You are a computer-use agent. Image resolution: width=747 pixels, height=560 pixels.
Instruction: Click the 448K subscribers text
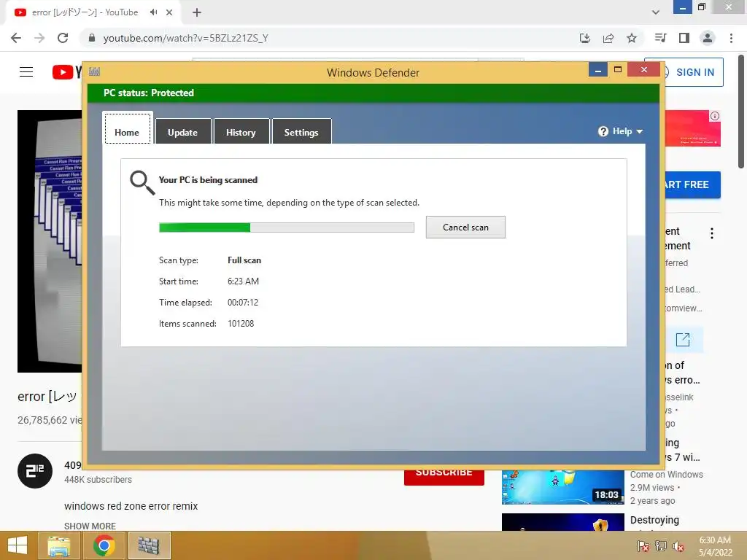click(98, 480)
